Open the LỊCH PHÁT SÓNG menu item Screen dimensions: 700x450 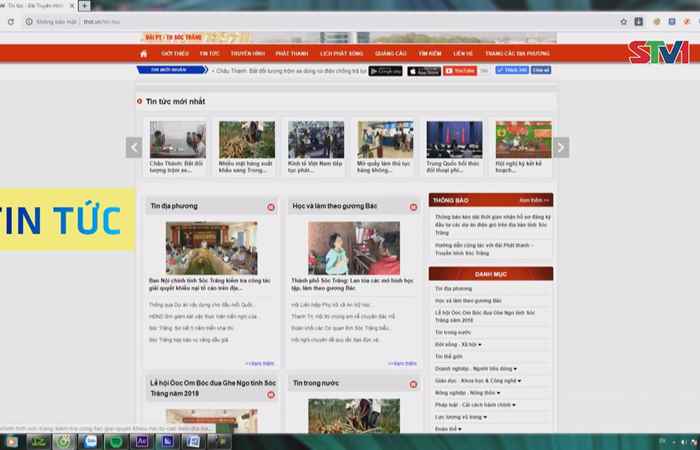[342, 54]
